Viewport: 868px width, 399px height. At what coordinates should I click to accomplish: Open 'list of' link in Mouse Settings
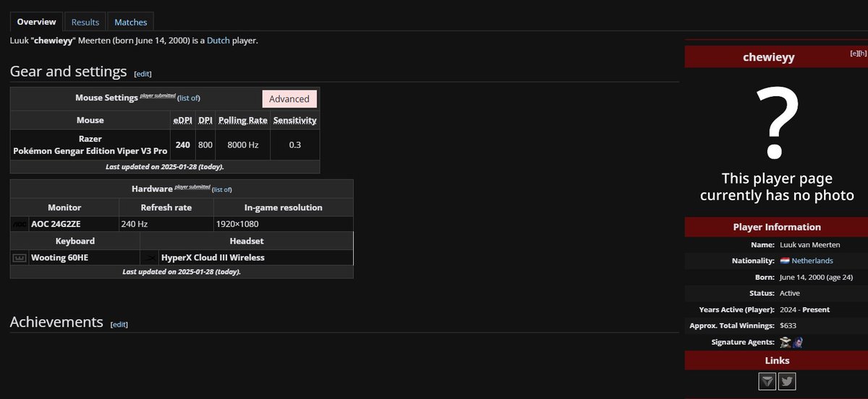189,98
